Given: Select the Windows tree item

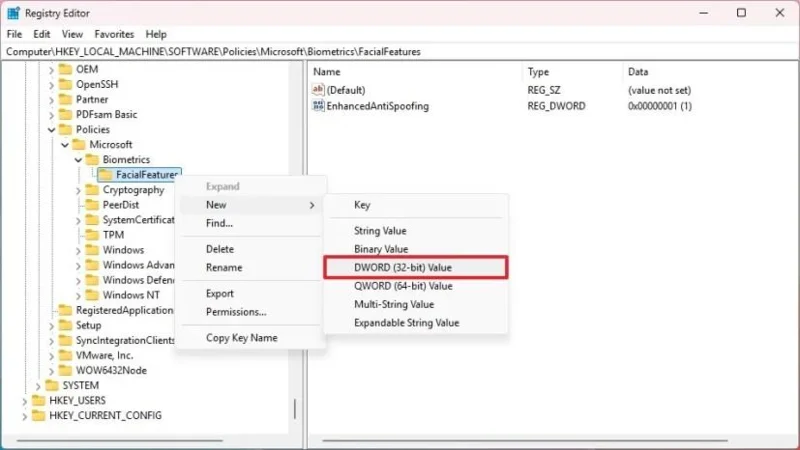Looking at the screenshot, I should pyautogui.click(x=123, y=250).
